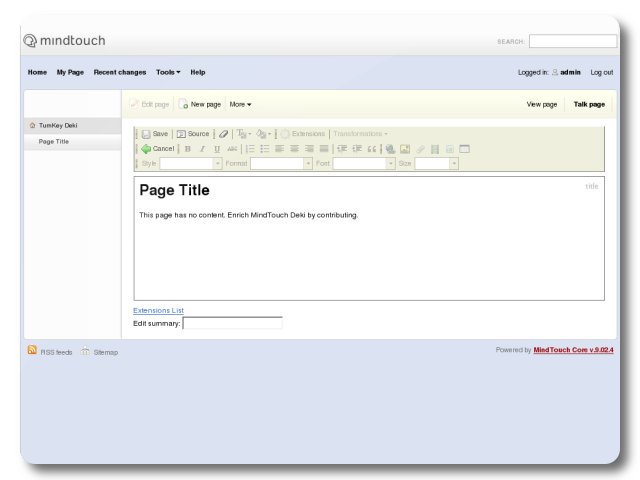
Task: Open the RSS feeds icon link
Action: [x=33, y=352]
